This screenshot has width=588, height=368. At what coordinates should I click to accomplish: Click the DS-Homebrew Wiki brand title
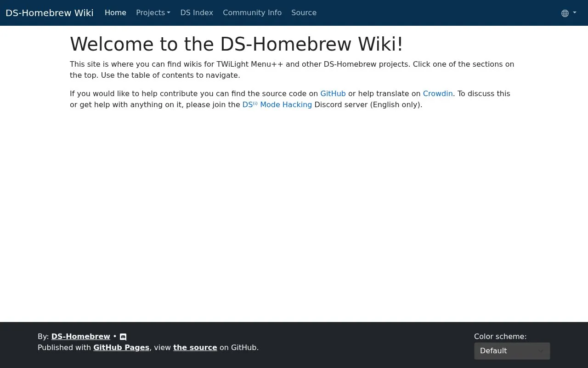(x=50, y=13)
